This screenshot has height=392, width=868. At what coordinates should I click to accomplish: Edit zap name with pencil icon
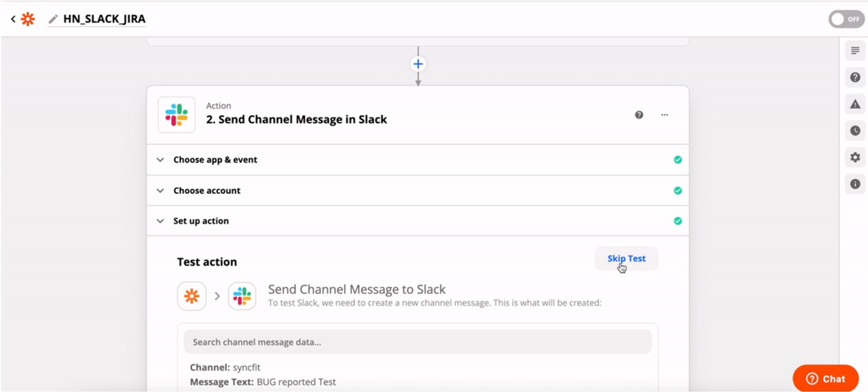coord(53,19)
